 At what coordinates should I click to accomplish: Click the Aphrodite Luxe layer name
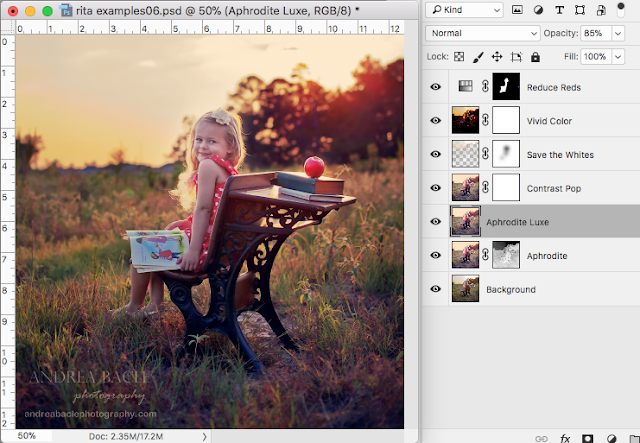pos(517,222)
